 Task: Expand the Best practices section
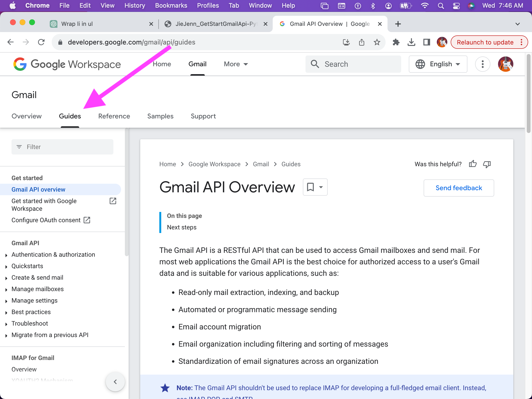point(6,312)
